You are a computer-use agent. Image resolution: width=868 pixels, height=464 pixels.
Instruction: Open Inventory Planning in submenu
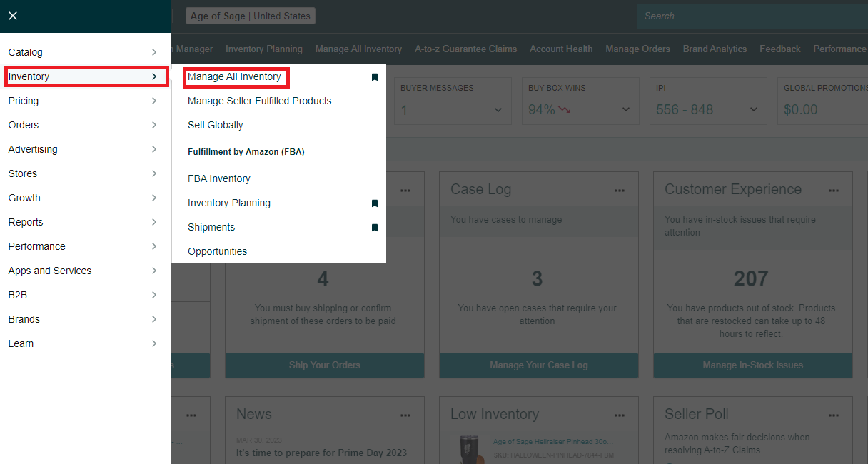coord(229,203)
